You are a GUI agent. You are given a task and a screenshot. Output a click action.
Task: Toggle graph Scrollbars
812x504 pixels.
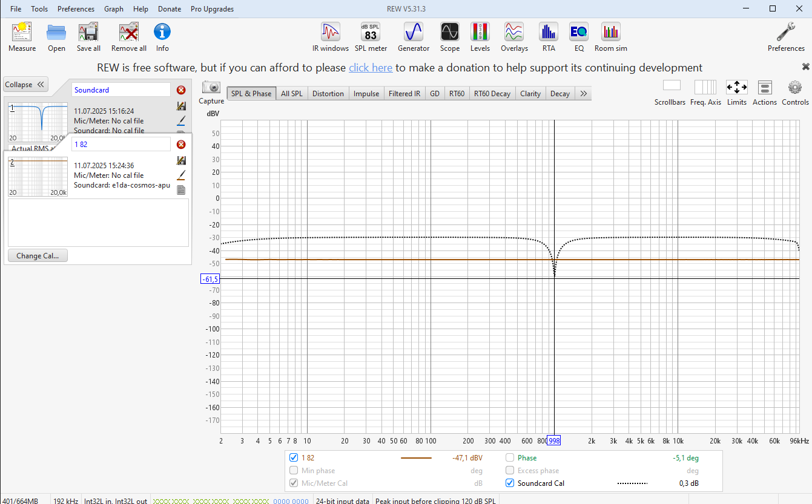coord(670,93)
